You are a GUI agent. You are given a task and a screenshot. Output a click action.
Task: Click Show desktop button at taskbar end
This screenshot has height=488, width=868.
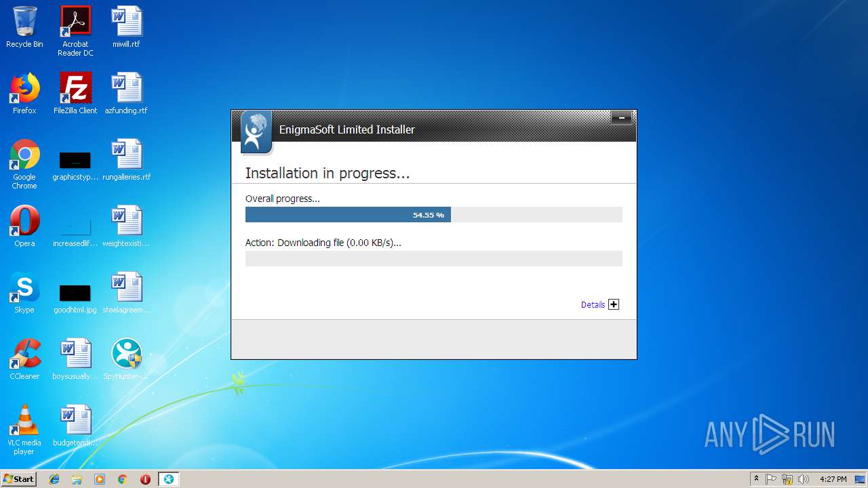pos(861,479)
